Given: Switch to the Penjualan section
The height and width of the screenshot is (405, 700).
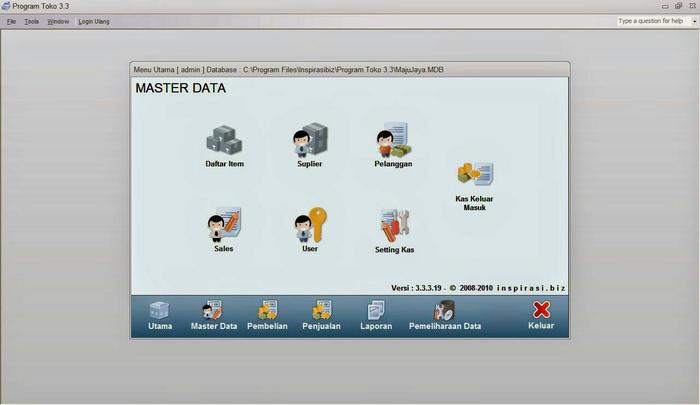Looking at the screenshot, I should [x=321, y=315].
